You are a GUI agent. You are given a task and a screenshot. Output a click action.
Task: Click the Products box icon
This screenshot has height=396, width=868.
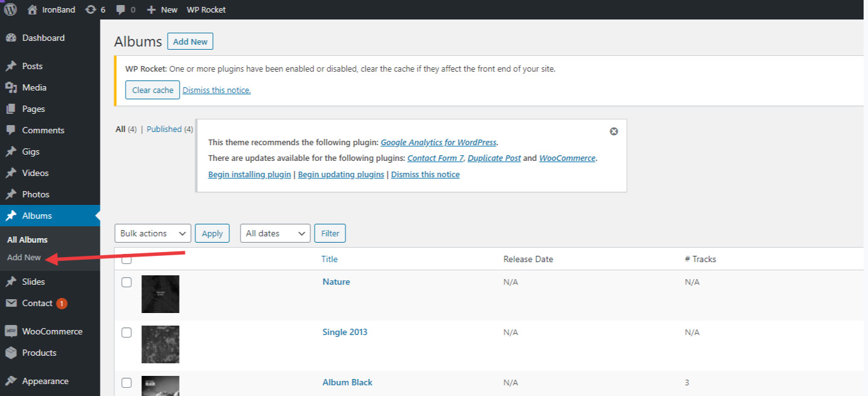tap(11, 353)
